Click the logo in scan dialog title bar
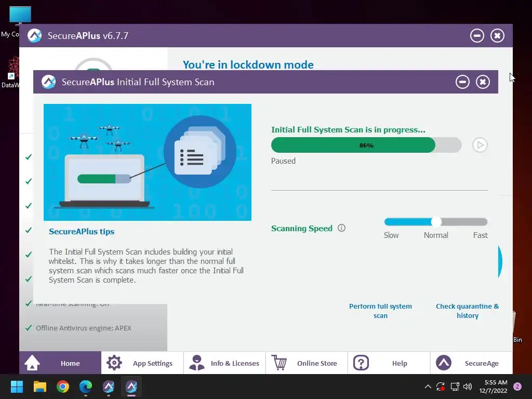532x399 pixels. [48, 82]
